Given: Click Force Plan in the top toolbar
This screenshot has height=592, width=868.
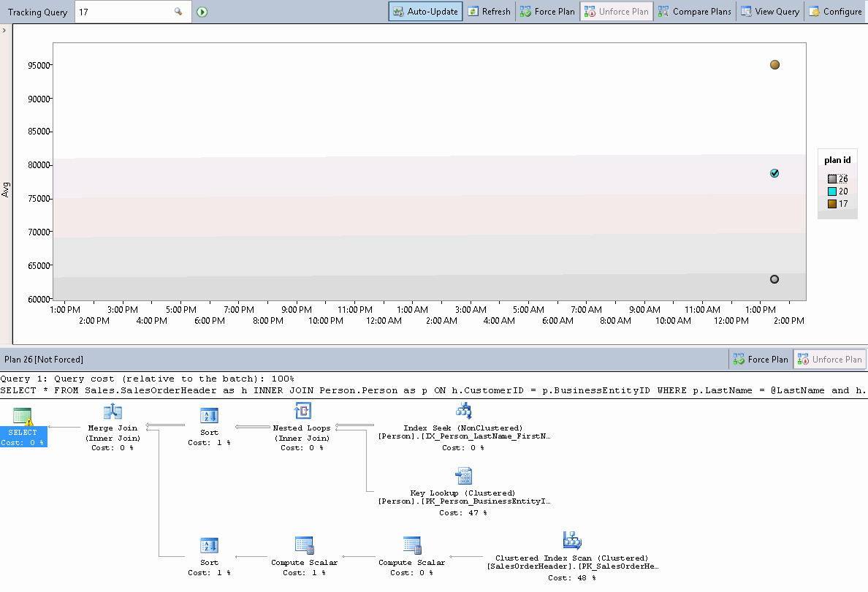Looking at the screenshot, I should (x=547, y=11).
